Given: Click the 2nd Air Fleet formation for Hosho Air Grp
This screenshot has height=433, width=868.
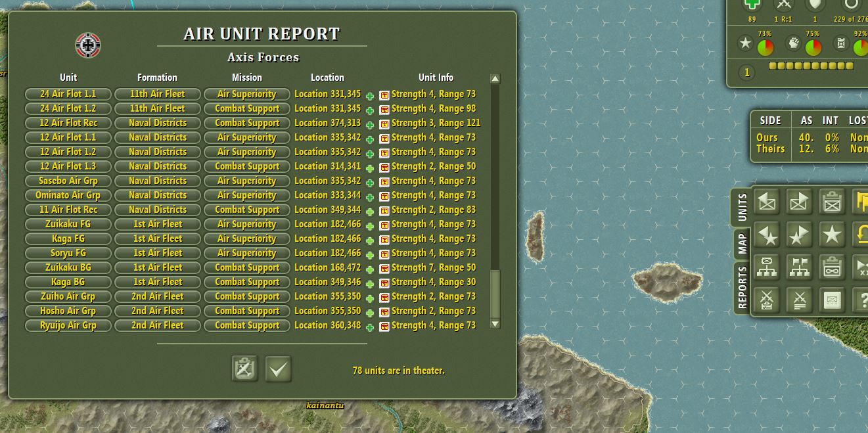Looking at the screenshot, I should click(x=158, y=311).
